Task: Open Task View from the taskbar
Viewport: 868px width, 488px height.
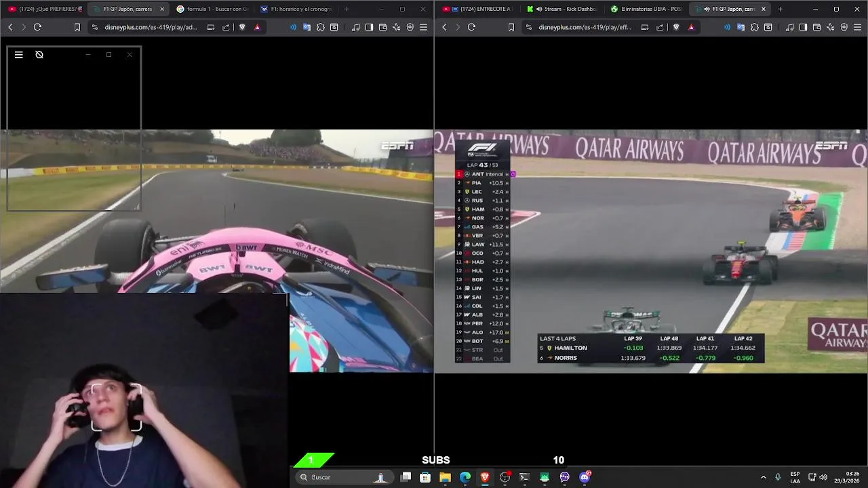Action: (406, 477)
